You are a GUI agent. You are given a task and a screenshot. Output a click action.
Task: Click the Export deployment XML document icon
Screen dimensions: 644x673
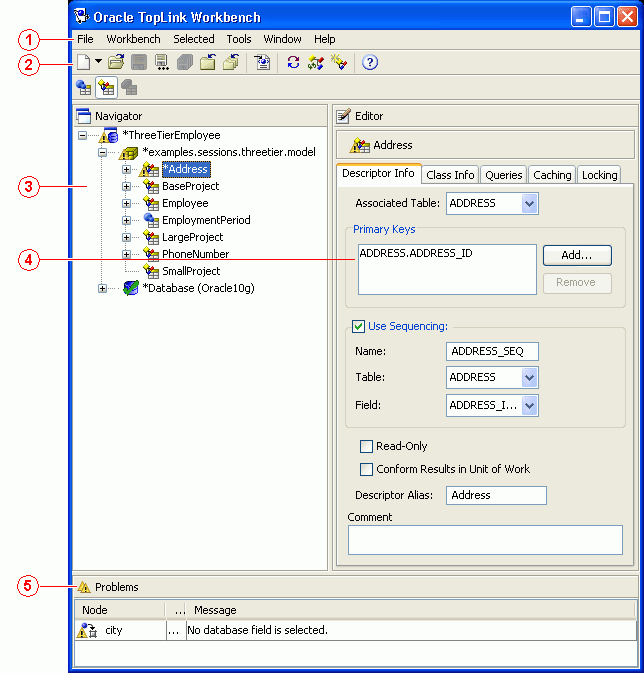(262, 63)
